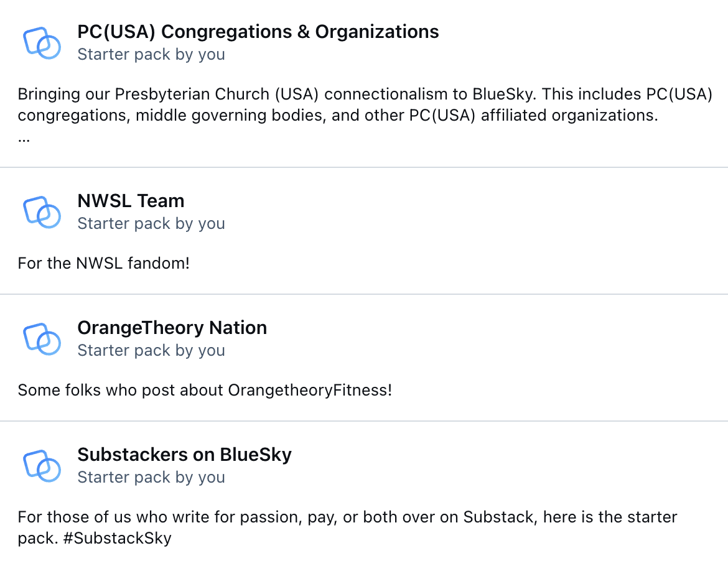Click the Substackers on BlueSky starter pack icon
The image size is (728, 561).
tap(42, 465)
